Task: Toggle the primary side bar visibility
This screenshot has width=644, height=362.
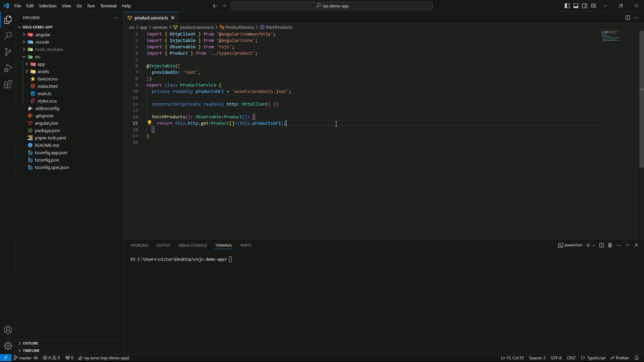Action: (567, 6)
